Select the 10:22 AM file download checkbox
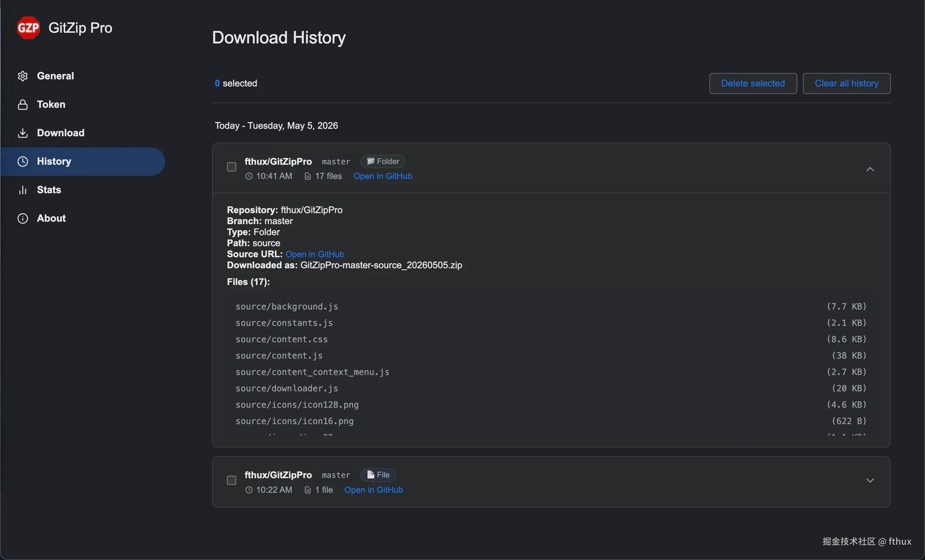The image size is (925, 560). click(x=232, y=480)
